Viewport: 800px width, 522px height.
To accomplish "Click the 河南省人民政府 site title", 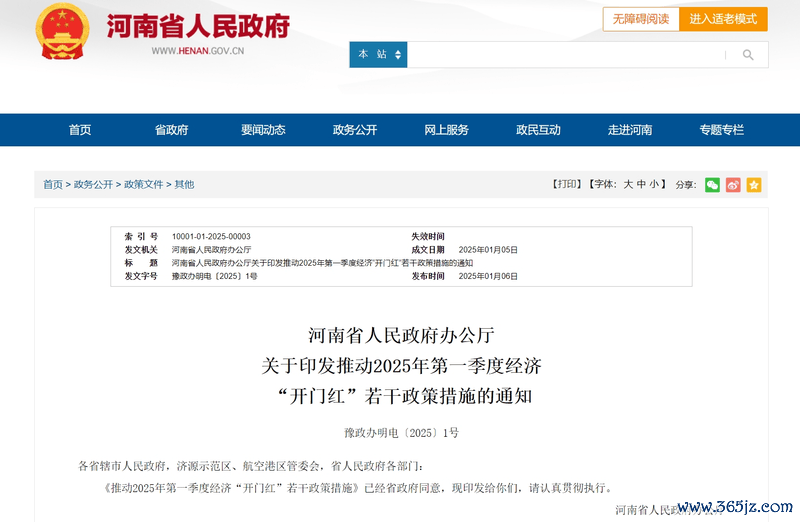I will (x=198, y=26).
